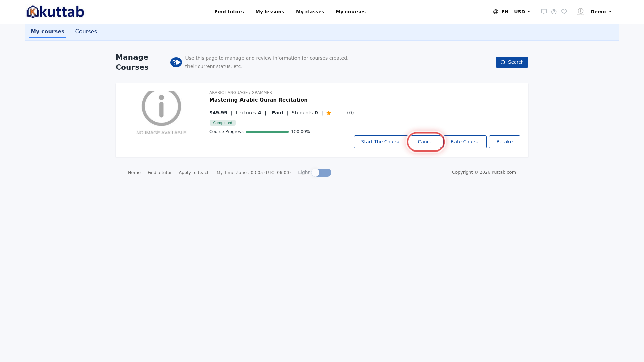The image size is (644, 362).
Task: Open the Demo user menu
Action: point(601,12)
